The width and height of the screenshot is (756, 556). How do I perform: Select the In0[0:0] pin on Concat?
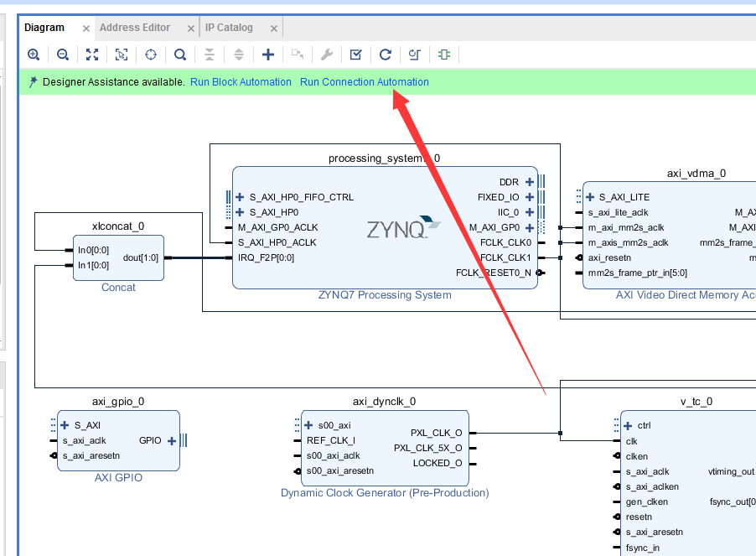(93, 250)
